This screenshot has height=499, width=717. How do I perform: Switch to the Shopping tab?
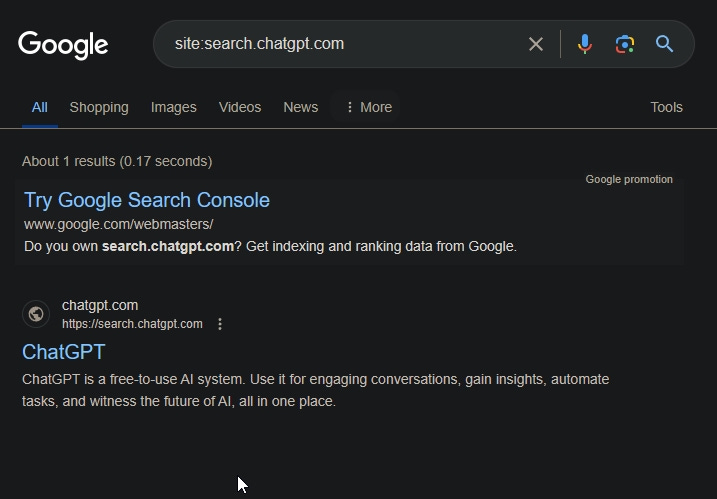[99, 107]
